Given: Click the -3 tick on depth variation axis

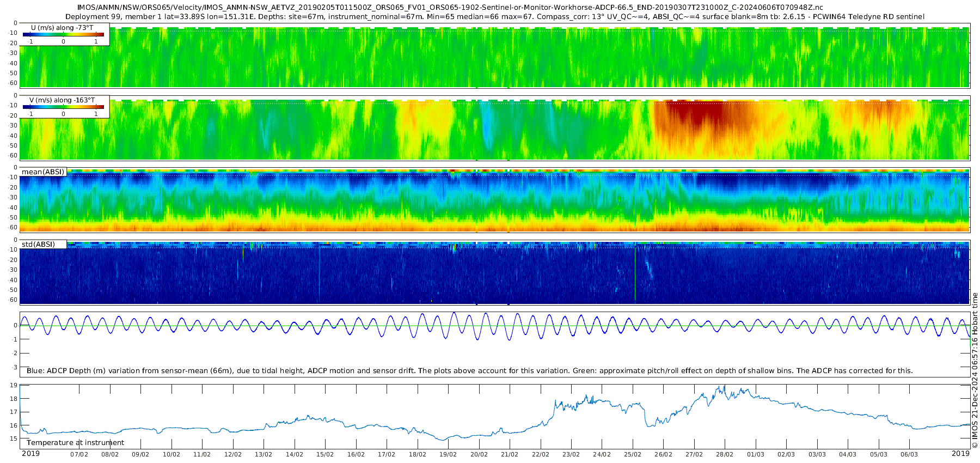Looking at the screenshot, I should tap(15, 367).
